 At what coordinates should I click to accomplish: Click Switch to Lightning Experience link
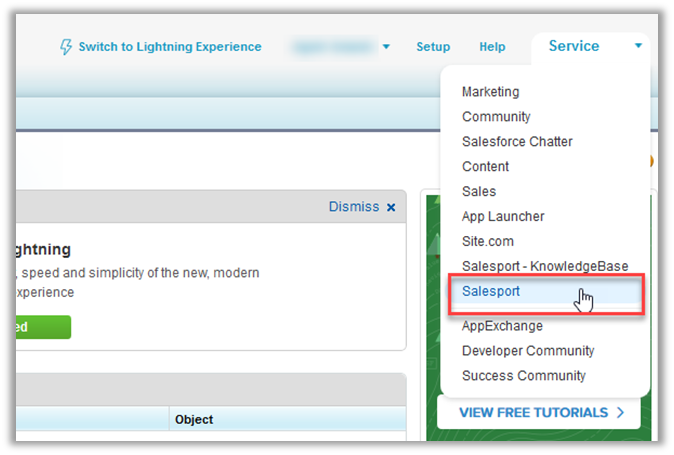tap(170, 47)
